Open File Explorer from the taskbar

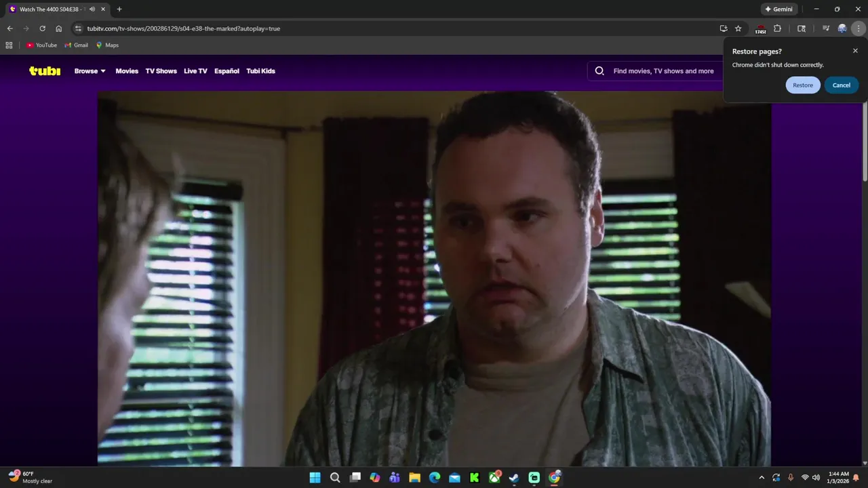414,478
